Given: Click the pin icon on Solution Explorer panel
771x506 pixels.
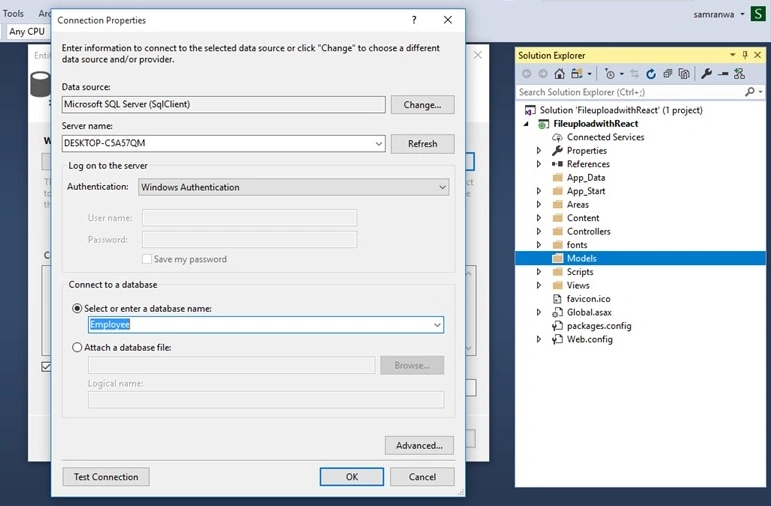Looking at the screenshot, I should pyautogui.click(x=745, y=55).
